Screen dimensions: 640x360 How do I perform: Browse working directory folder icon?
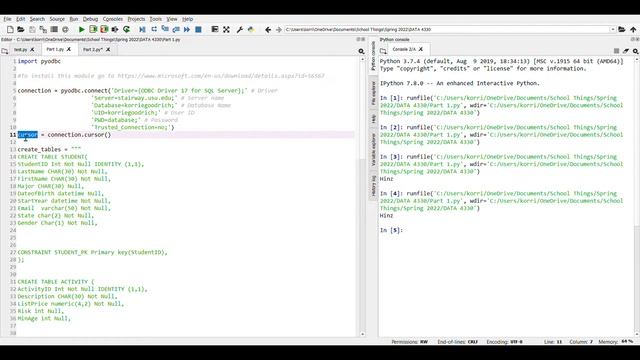[622, 29]
